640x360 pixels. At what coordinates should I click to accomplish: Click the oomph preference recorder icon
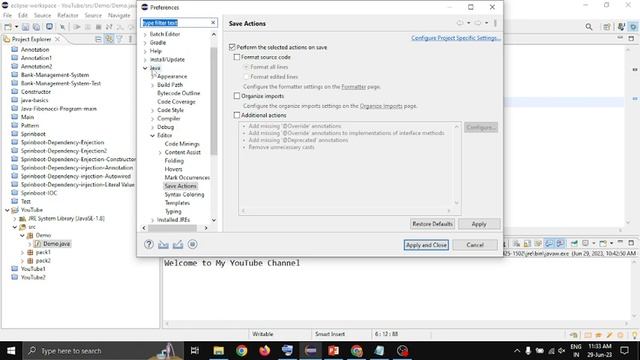tap(193, 244)
